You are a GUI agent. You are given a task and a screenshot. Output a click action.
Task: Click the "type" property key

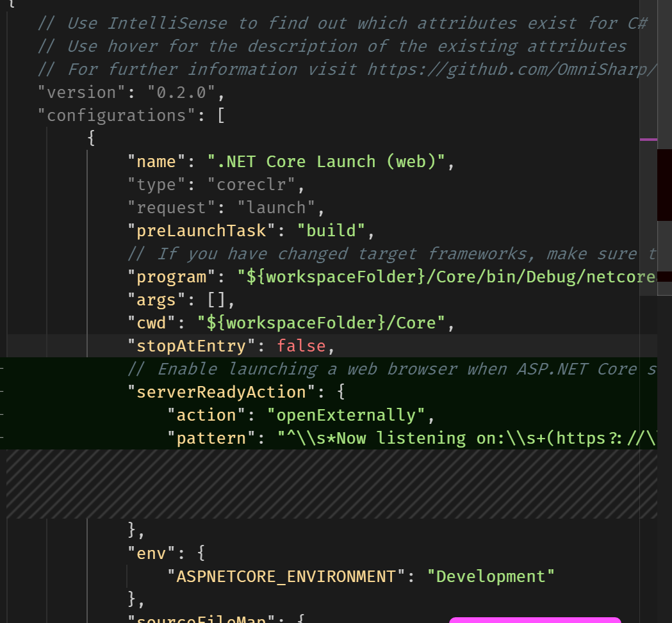[157, 184]
